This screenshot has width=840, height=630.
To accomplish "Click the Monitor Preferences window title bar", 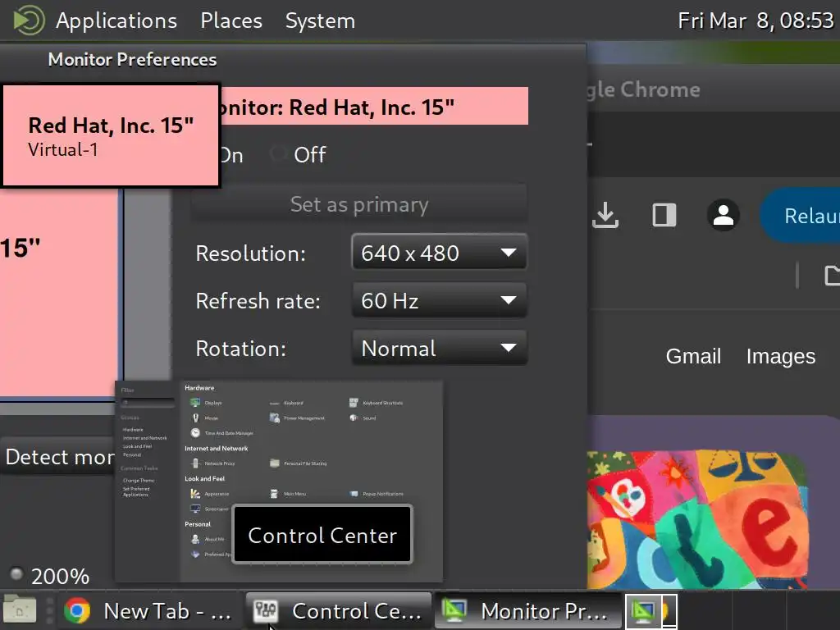I will point(293,59).
